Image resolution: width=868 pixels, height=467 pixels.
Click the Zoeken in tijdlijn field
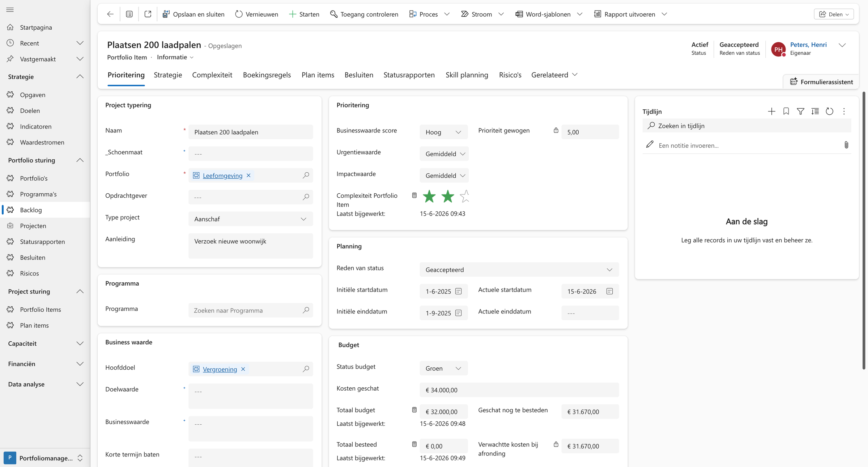(746, 126)
